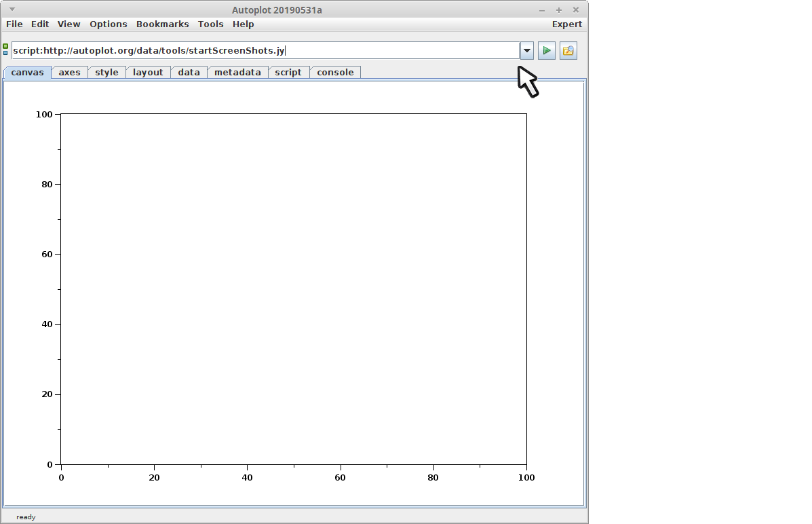
Task: Click the 'ready' status bar text
Action: point(26,517)
